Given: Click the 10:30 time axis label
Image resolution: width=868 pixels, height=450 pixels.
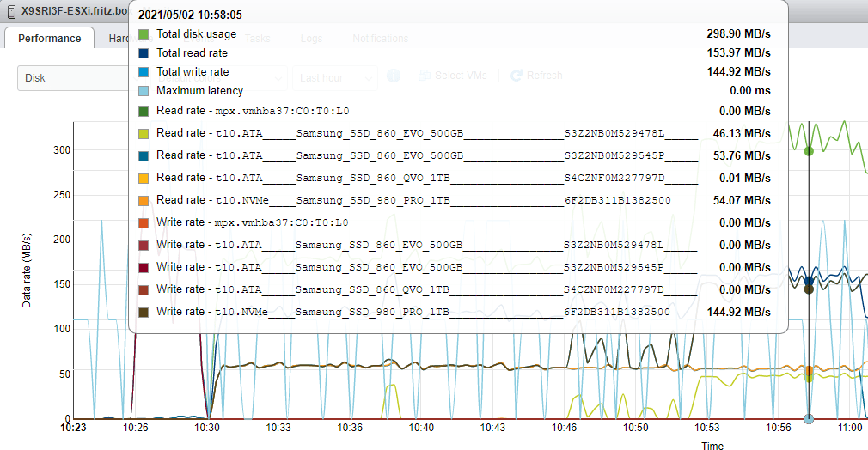Looking at the screenshot, I should (x=207, y=428).
